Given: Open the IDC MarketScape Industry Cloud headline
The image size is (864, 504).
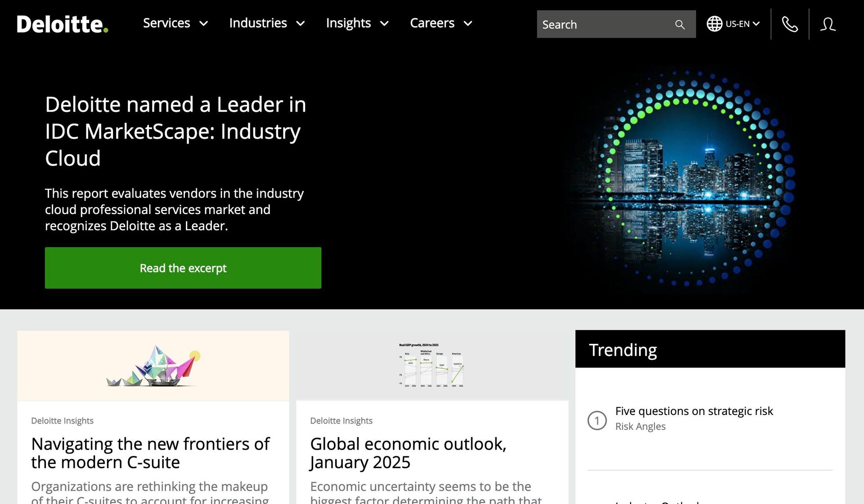Looking at the screenshot, I should 175,131.
